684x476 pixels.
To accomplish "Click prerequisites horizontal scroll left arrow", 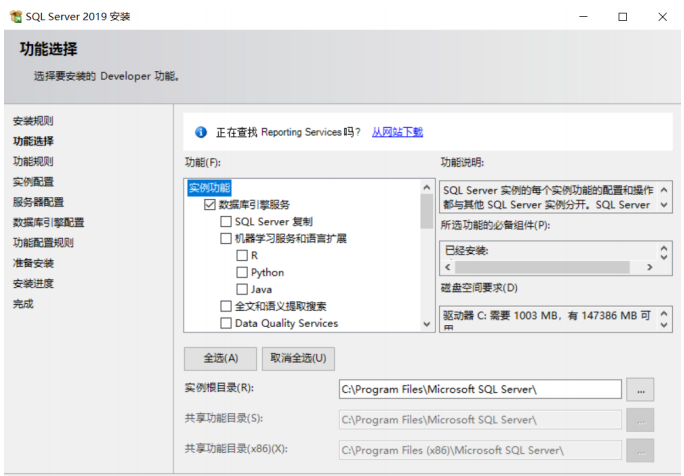I will pos(448,267).
